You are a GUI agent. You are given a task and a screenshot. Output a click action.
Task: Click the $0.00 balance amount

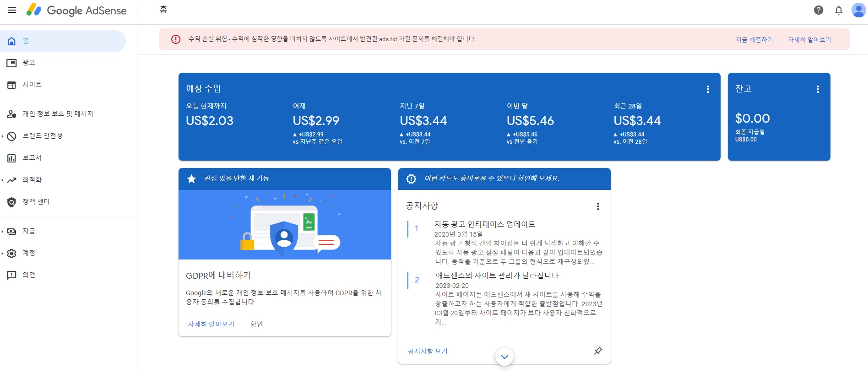point(752,119)
